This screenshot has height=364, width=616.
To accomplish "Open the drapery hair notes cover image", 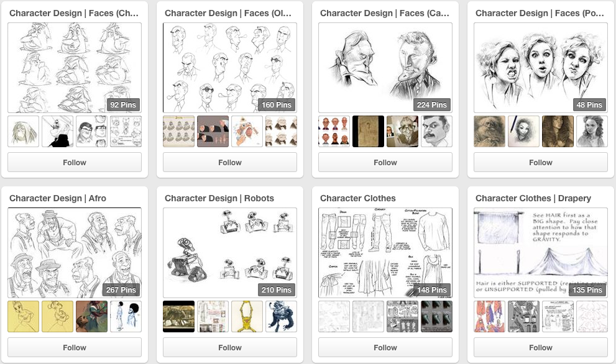I will pyautogui.click(x=541, y=252).
